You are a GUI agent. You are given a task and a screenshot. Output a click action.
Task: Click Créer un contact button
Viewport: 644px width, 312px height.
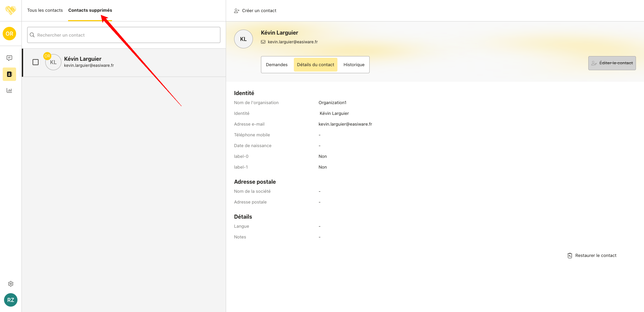coord(255,11)
